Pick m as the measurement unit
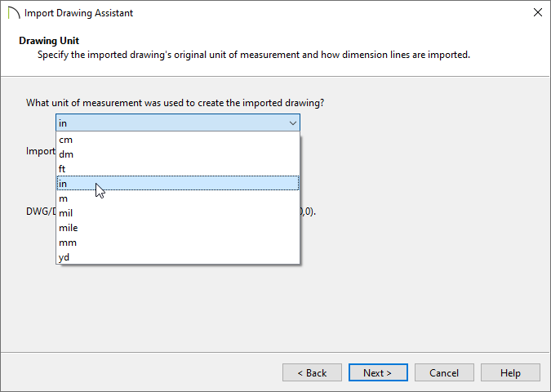The height and width of the screenshot is (392, 551). click(x=178, y=198)
